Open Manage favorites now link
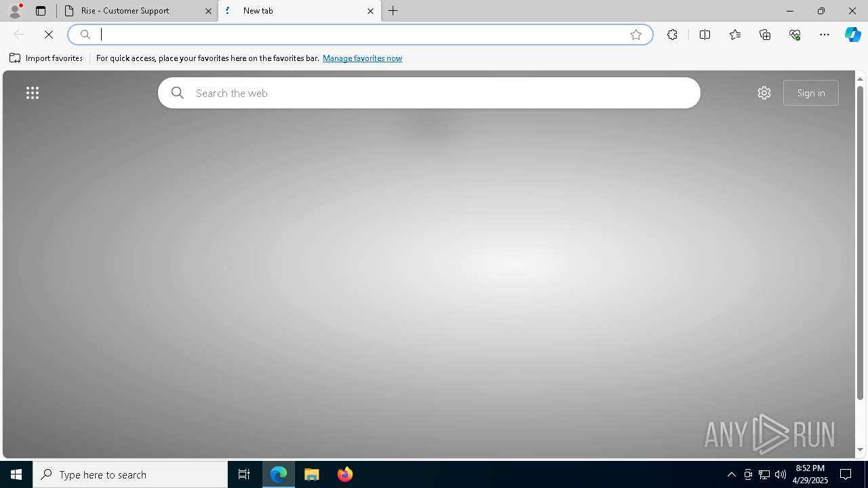 [362, 58]
